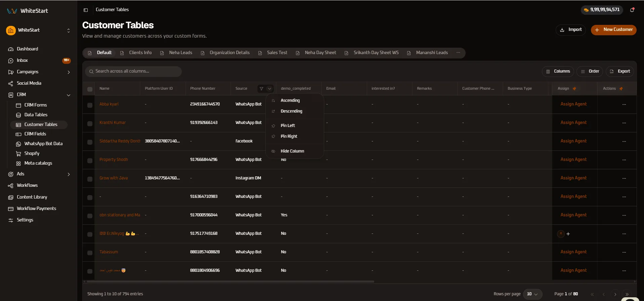Image resolution: width=644 pixels, height=301 pixels.
Task: Select the Siddartha Reddy row checkbox
Action: pos(90,142)
